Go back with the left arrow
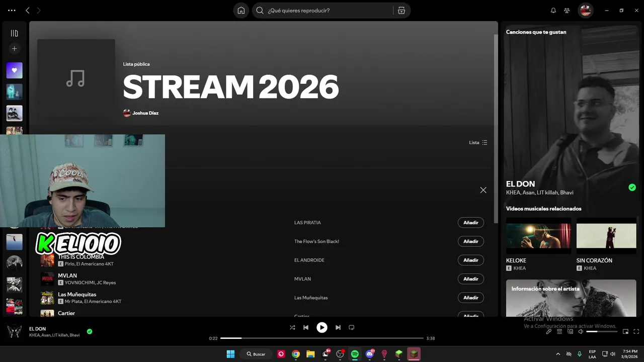The height and width of the screenshot is (362, 644). (28, 11)
